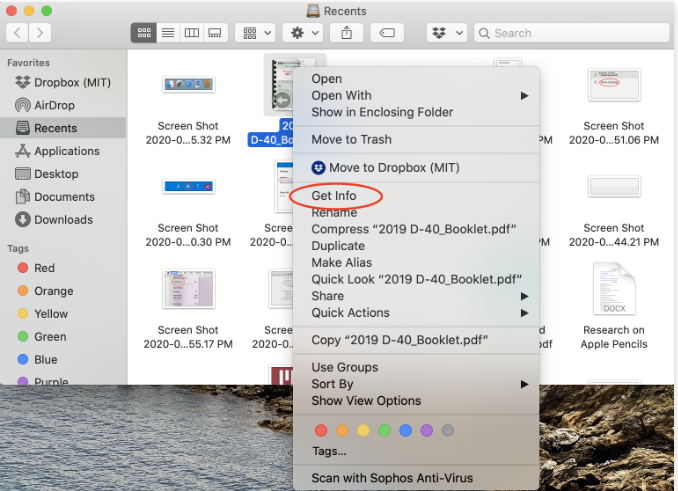Apply the orange tag in context menu
Screen dimensions: 678x491
coord(342,430)
